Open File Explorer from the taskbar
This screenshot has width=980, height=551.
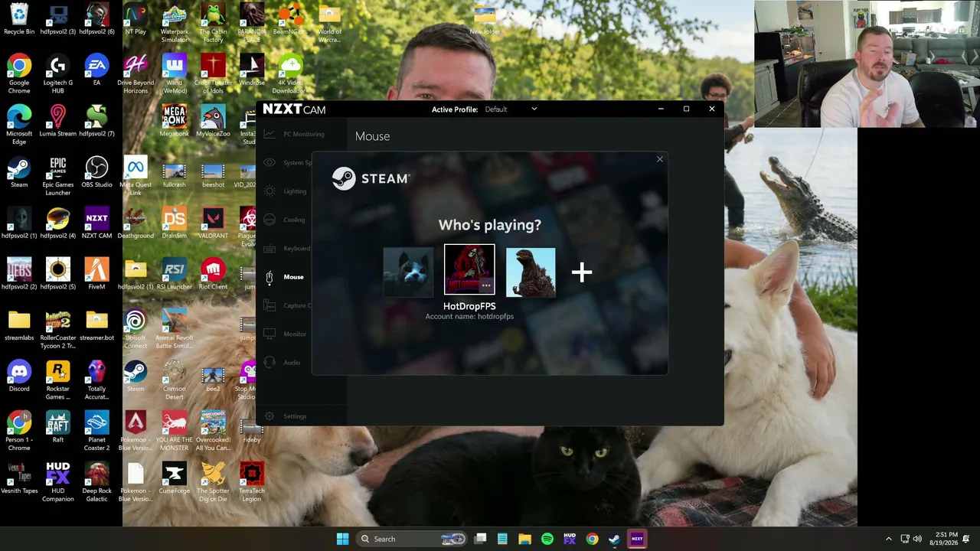(524, 539)
